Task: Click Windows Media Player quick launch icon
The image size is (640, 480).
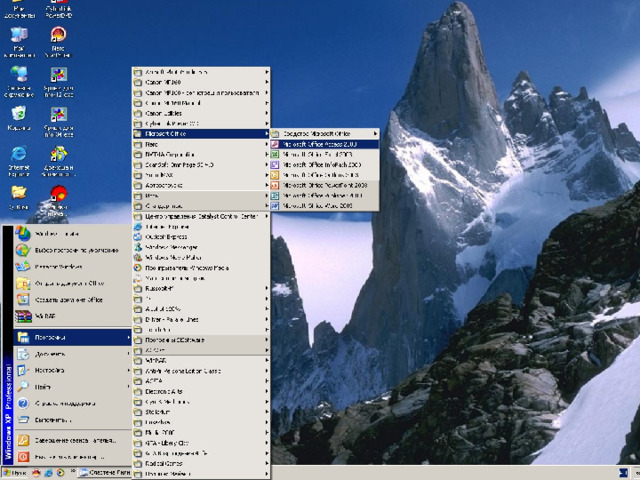Action: (60, 473)
